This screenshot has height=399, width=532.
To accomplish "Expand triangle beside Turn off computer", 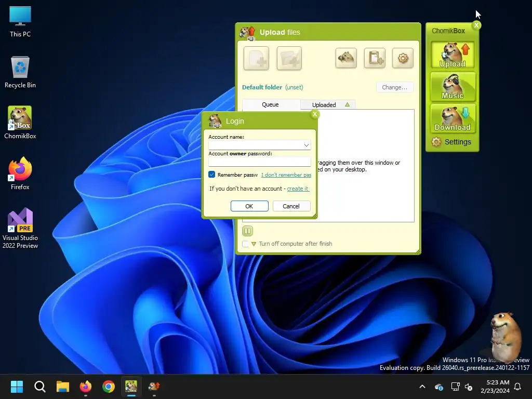I will pos(254,244).
